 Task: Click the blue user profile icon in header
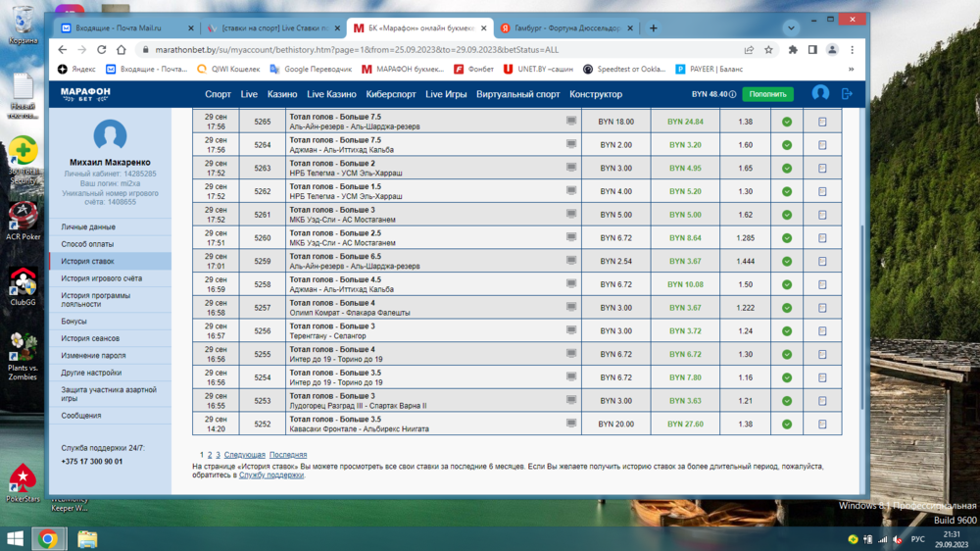[x=820, y=93]
